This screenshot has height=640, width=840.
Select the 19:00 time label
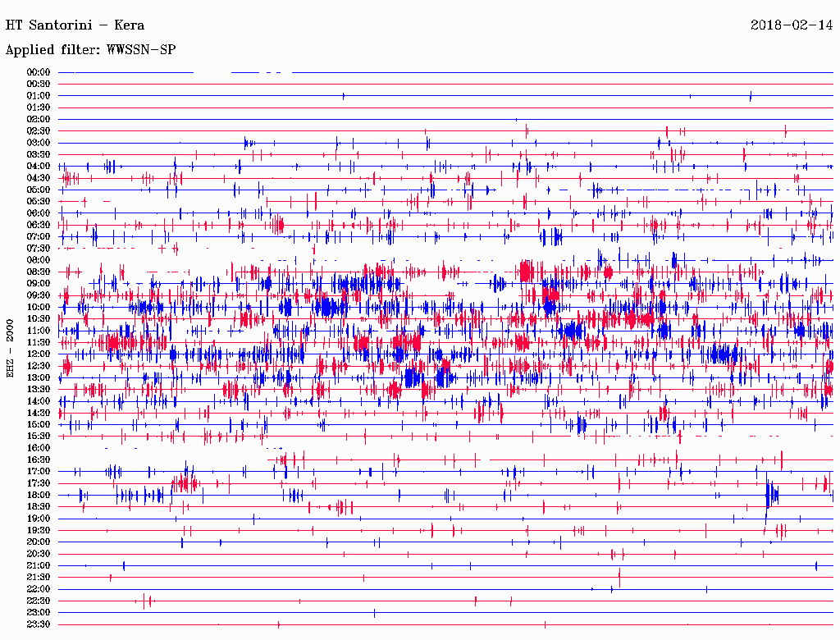click(39, 519)
